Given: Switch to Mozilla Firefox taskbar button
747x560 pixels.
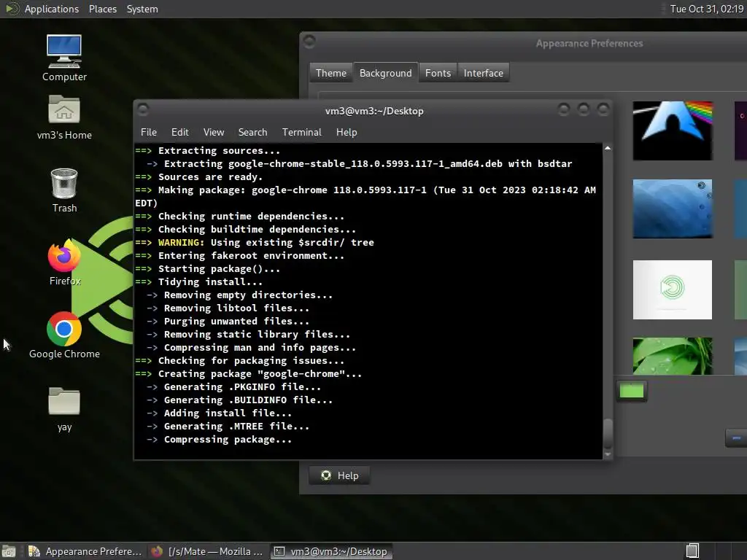Looking at the screenshot, I should pyautogui.click(x=207, y=551).
